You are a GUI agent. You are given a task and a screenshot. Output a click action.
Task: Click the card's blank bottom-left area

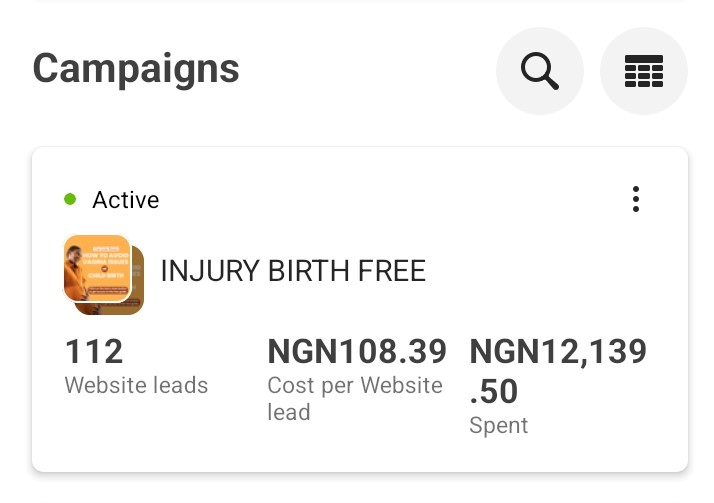140,440
